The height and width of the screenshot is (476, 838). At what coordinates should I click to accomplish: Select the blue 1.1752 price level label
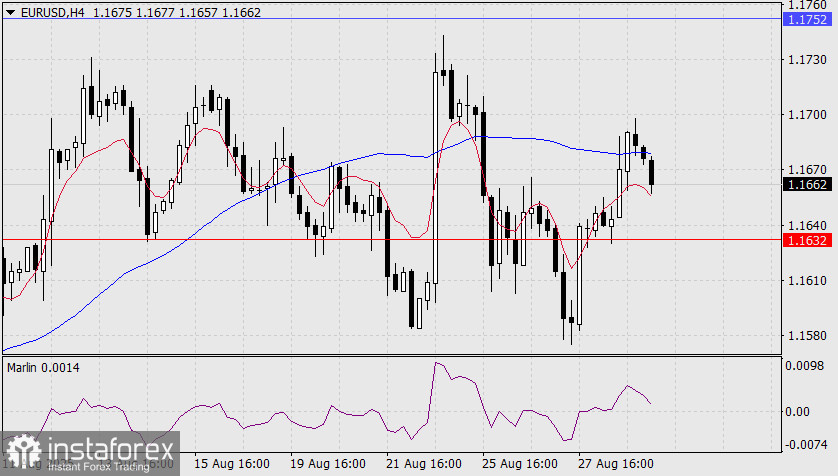point(808,20)
